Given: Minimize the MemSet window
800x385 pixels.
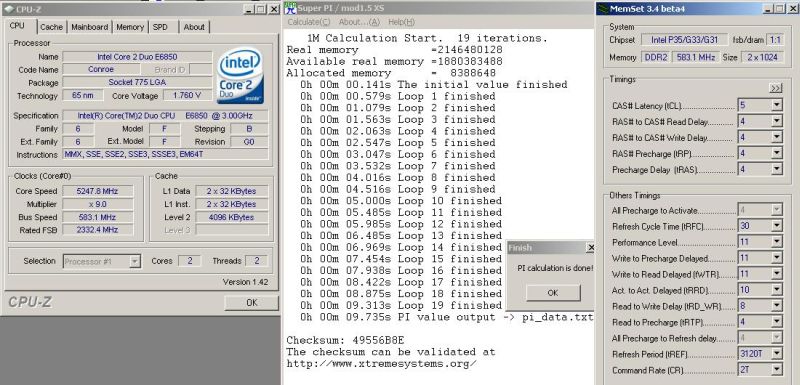Looking at the screenshot, I should tap(768, 9).
